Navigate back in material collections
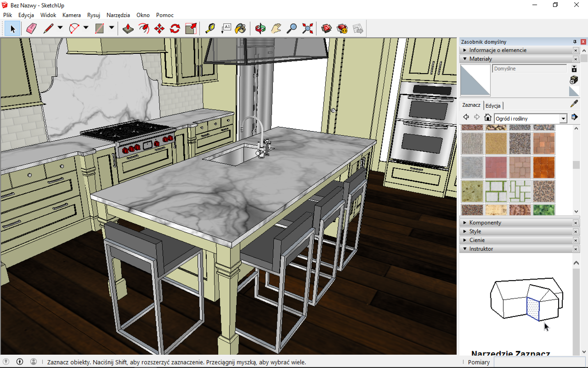Screen dimensions: 588x368 466,117
